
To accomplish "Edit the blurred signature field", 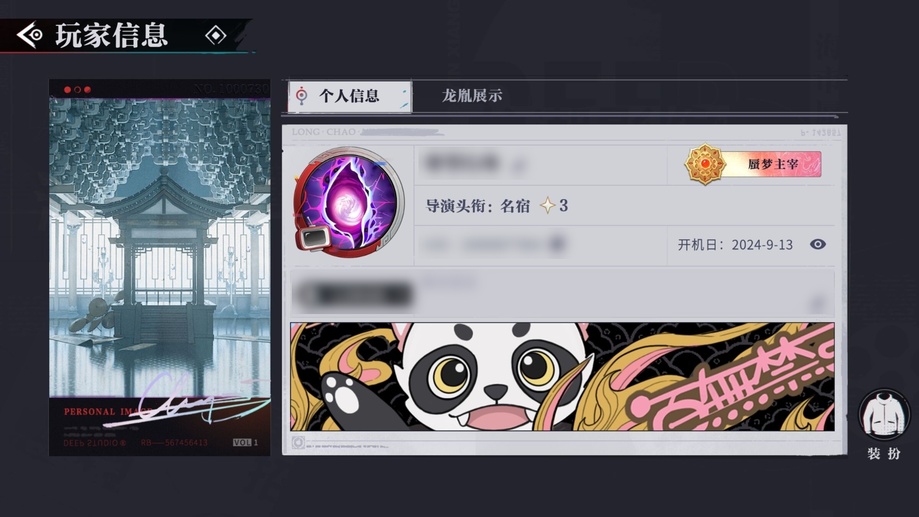I will (x=562, y=293).
